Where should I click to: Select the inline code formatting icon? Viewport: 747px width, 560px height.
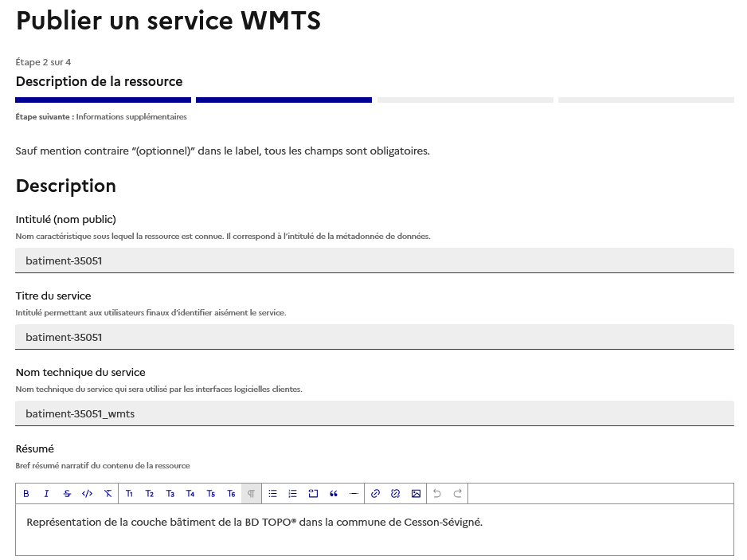[87, 493]
